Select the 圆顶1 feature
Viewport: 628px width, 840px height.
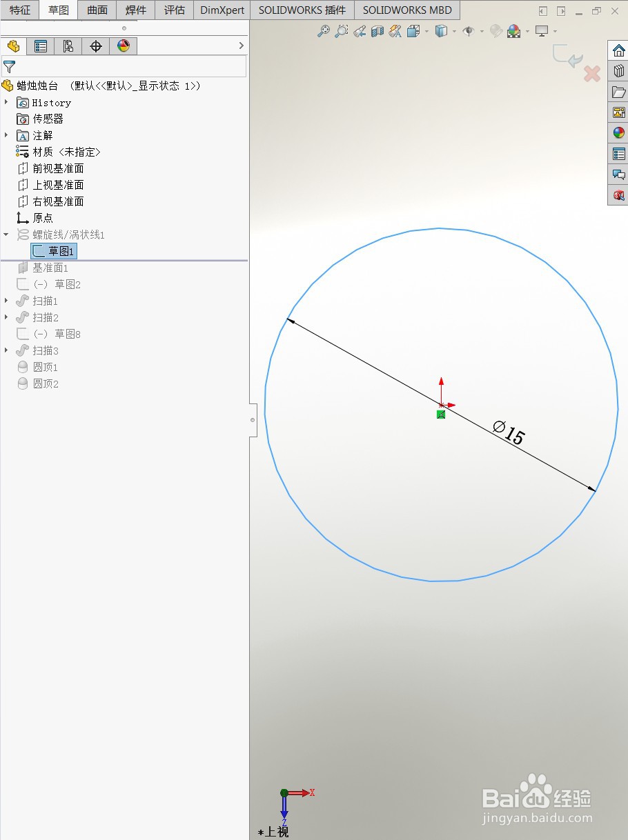[38, 367]
